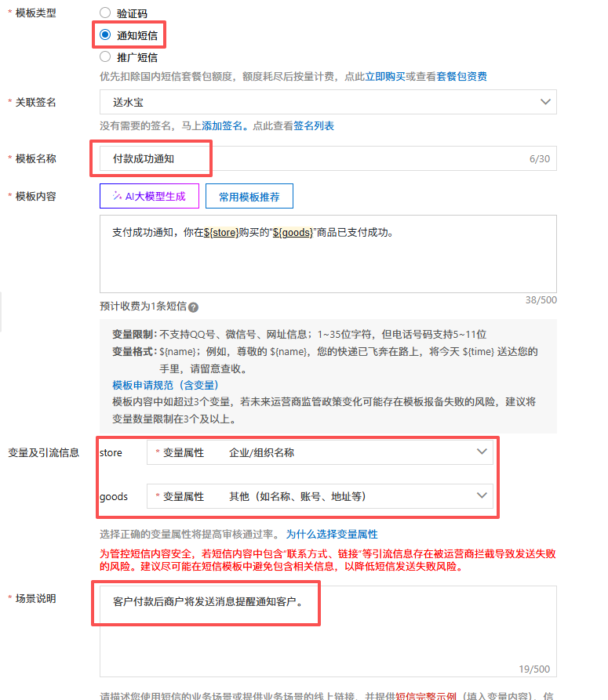
Task: Click the sparkle icon in AI大模型生成
Action: [117, 197]
